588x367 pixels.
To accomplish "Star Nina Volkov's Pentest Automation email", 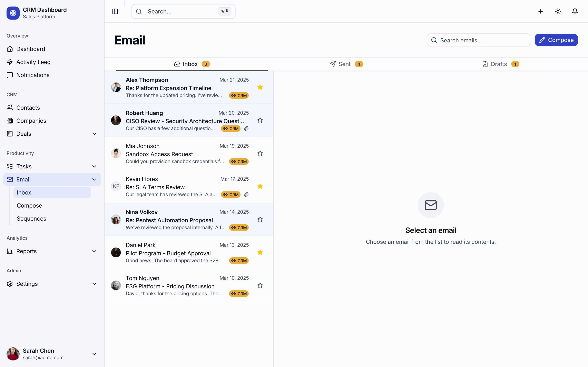I will pyautogui.click(x=260, y=219).
